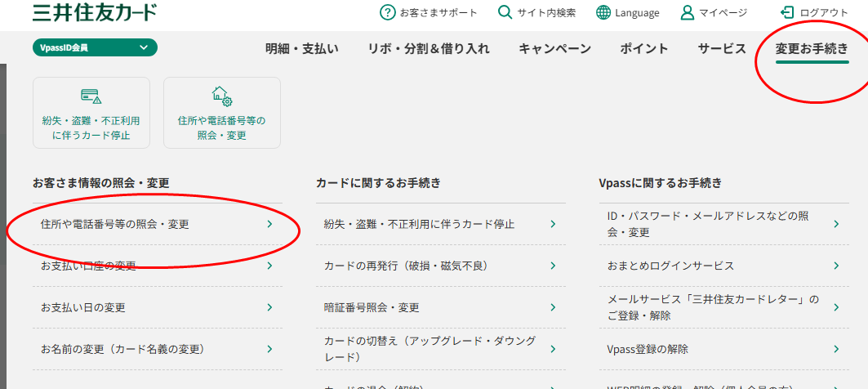The image size is (868, 389).
Task: Click the お客さまサポート link text
Action: pyautogui.click(x=438, y=13)
